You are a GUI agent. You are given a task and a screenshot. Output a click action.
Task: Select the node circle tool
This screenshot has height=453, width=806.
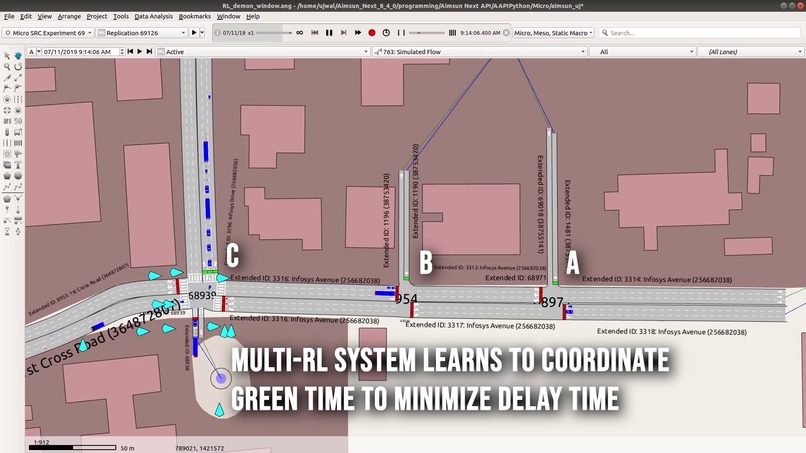tap(7, 99)
